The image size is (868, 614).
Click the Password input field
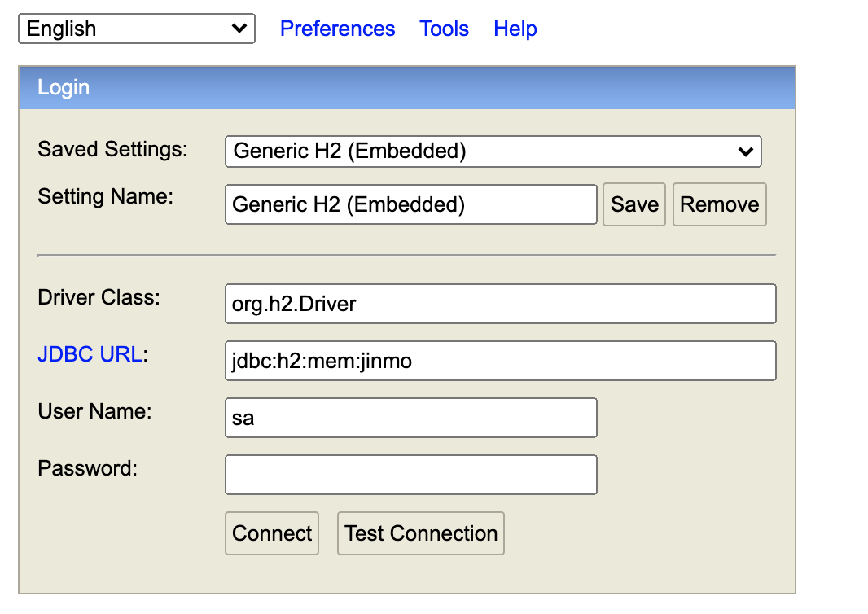pyautogui.click(x=410, y=475)
